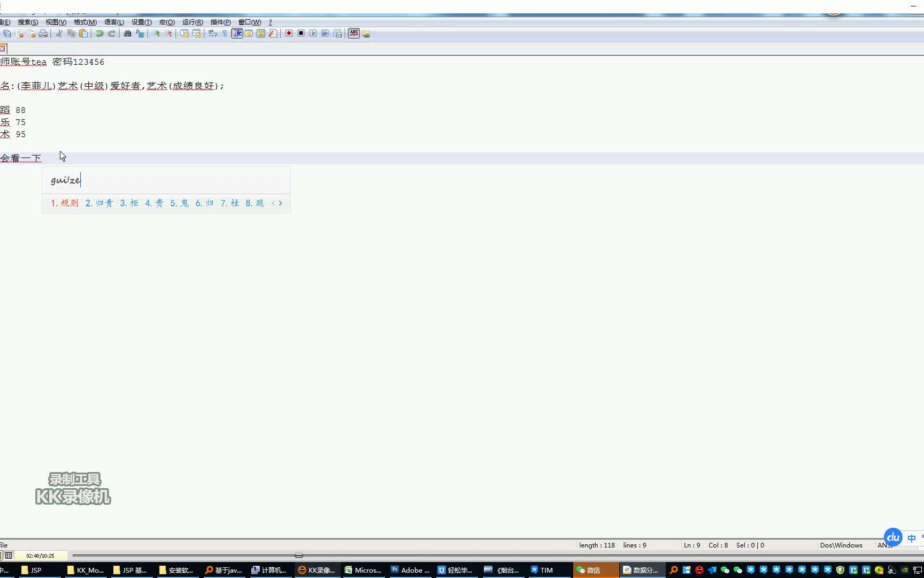
Task: Click the video playback seek slider handle
Action: [x=299, y=556]
